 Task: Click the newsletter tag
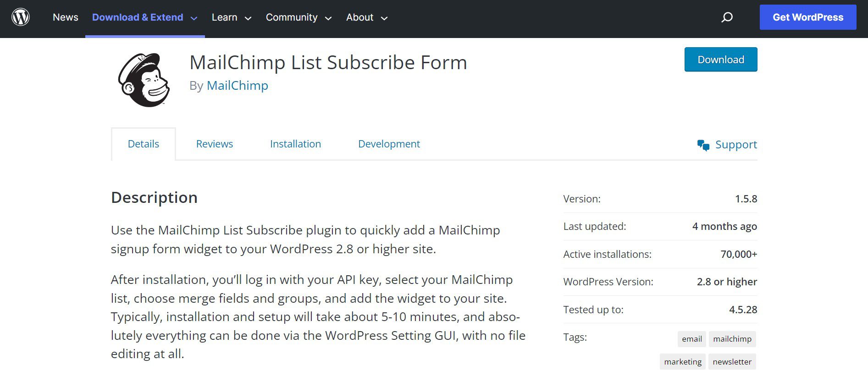732,361
